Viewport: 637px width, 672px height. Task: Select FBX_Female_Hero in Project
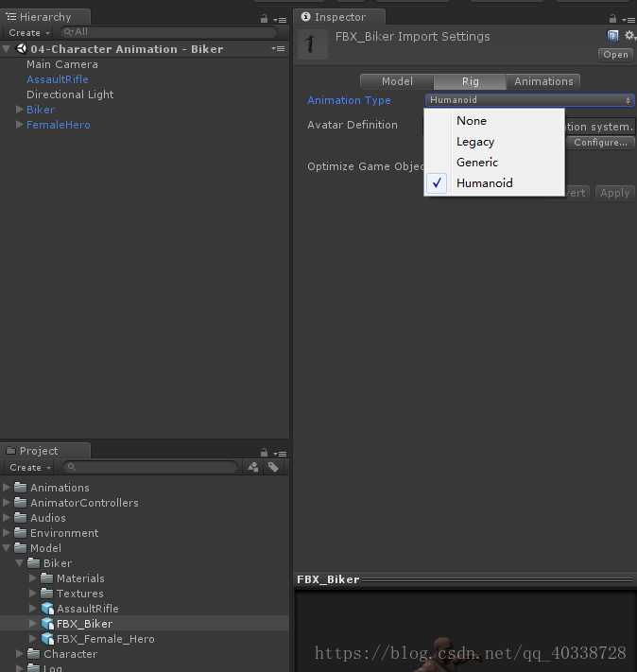click(x=106, y=639)
